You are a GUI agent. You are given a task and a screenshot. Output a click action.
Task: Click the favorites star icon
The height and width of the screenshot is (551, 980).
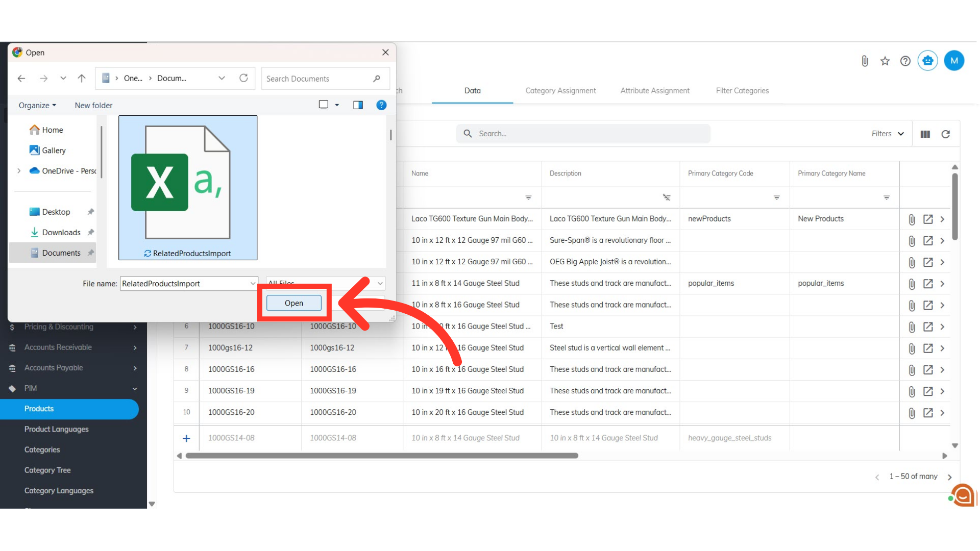coord(885,61)
